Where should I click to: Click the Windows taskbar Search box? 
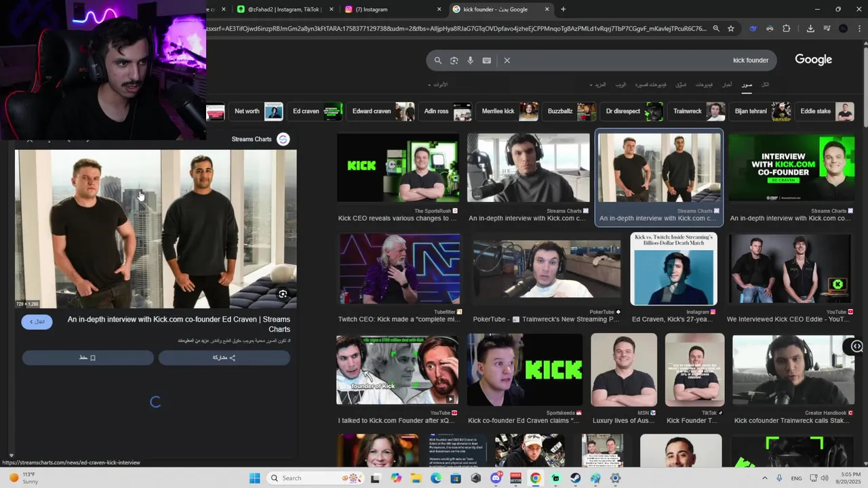point(316,478)
